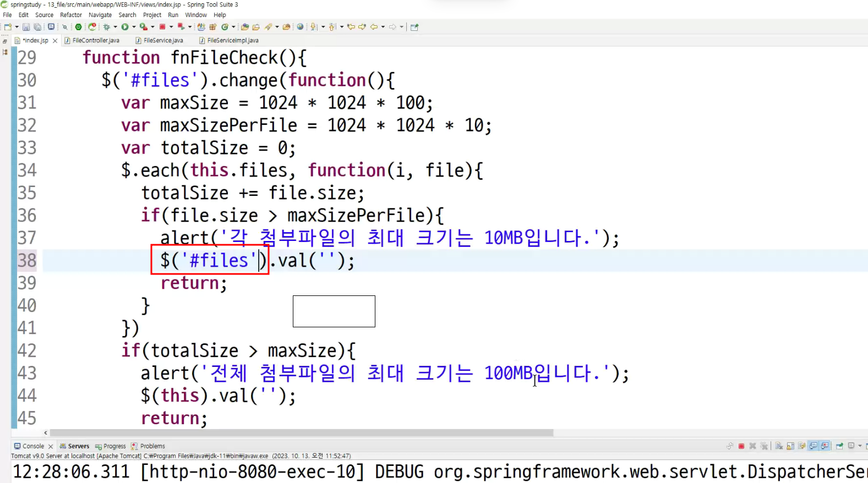Screen dimensions: 868x483
Task: Toggle Show Console on Standard Error change
Action: [825, 446]
